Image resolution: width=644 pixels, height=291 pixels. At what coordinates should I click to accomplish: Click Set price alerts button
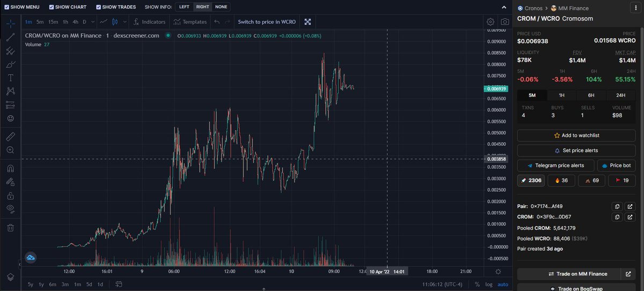(x=576, y=151)
